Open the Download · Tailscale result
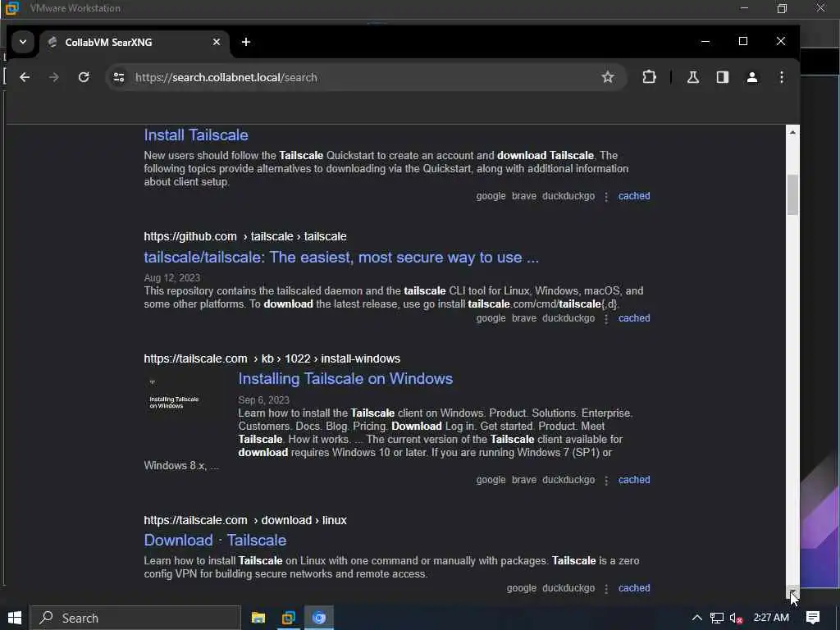Screen dimensions: 840x630 216,540
